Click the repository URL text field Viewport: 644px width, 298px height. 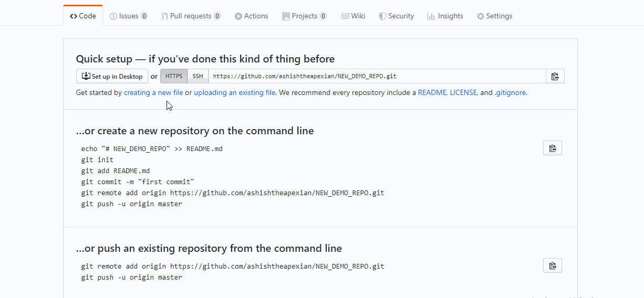pyautogui.click(x=377, y=77)
